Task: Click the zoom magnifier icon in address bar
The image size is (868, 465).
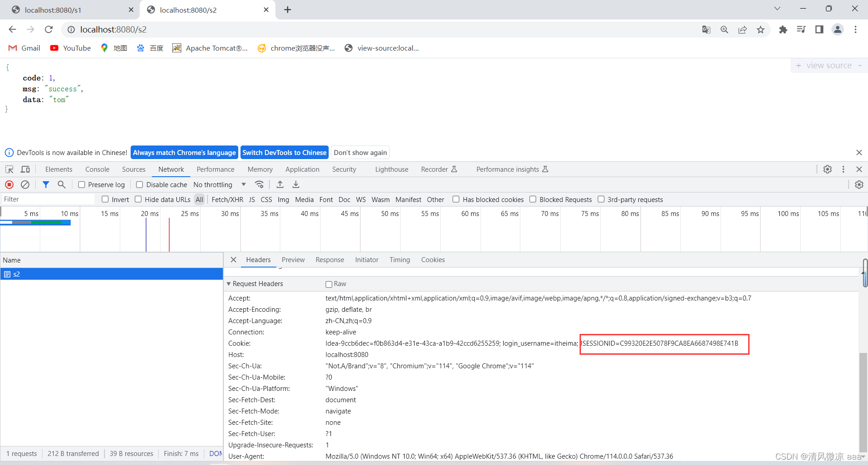Action: pyautogui.click(x=724, y=29)
